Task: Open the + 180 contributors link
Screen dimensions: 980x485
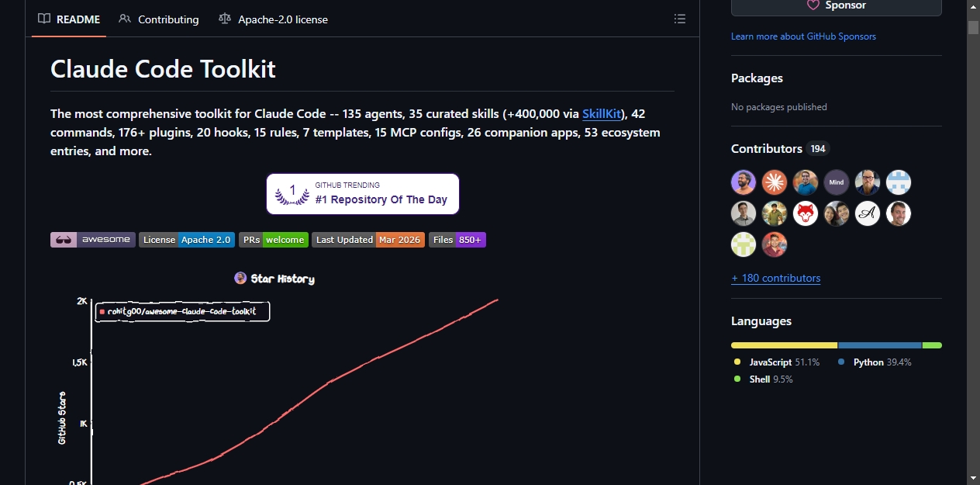Action: click(775, 278)
